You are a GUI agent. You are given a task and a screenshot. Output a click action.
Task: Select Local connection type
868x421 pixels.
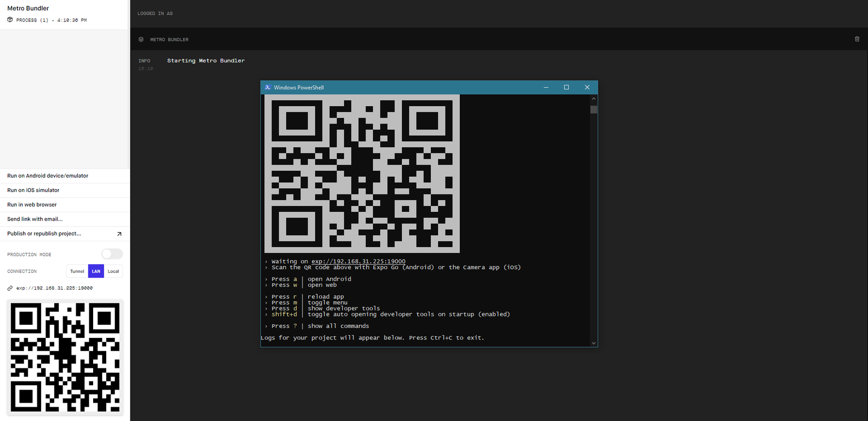pyautogui.click(x=113, y=271)
